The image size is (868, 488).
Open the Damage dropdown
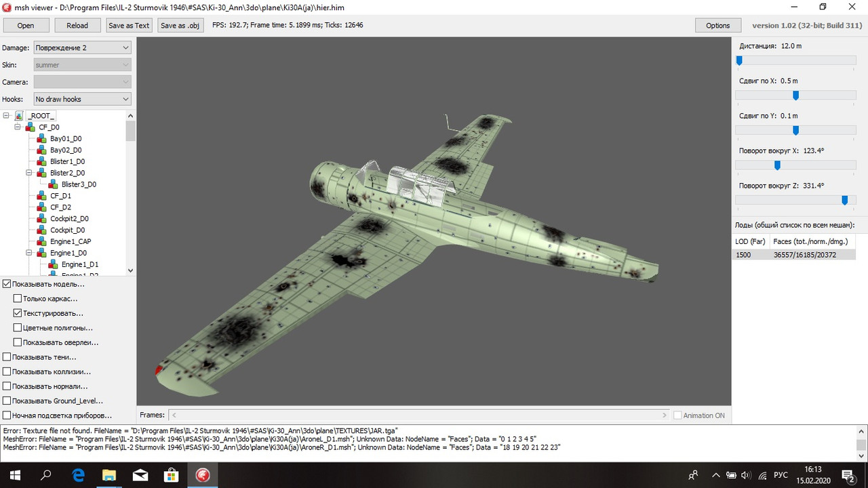tap(82, 47)
